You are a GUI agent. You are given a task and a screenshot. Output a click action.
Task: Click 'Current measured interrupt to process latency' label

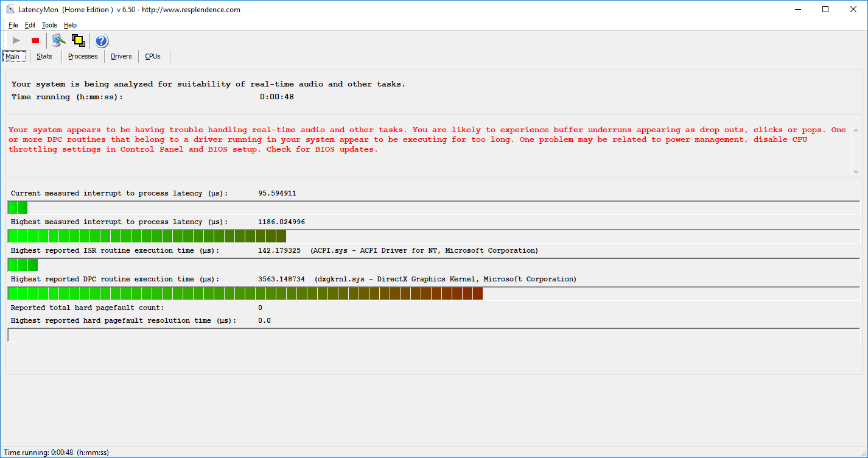coord(119,193)
